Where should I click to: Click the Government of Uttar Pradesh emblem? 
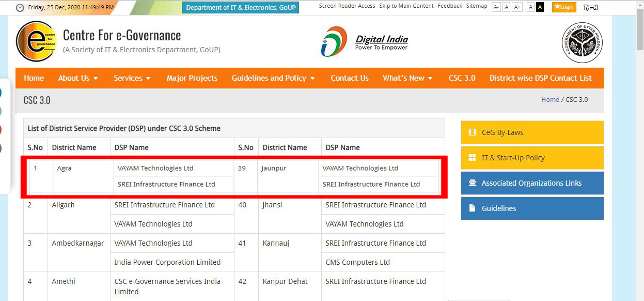(x=583, y=43)
